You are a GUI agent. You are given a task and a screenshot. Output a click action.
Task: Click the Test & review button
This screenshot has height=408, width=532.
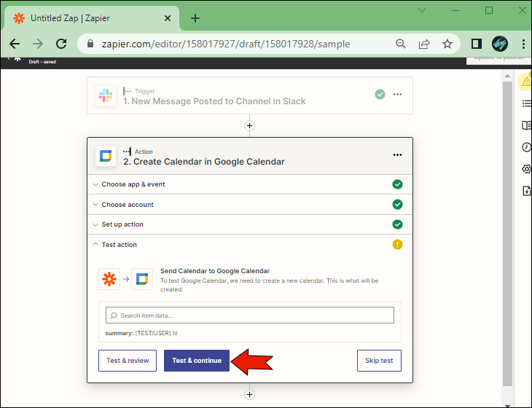(x=128, y=361)
